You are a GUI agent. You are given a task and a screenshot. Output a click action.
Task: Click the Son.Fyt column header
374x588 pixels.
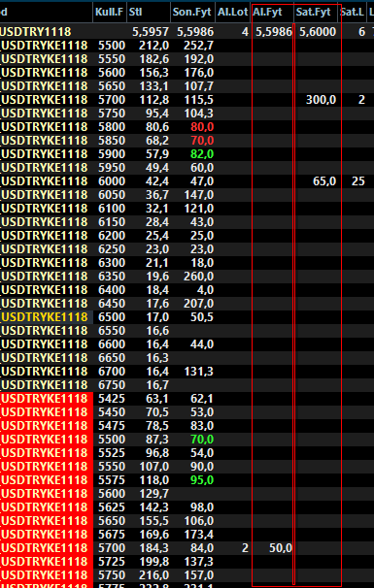(193, 13)
